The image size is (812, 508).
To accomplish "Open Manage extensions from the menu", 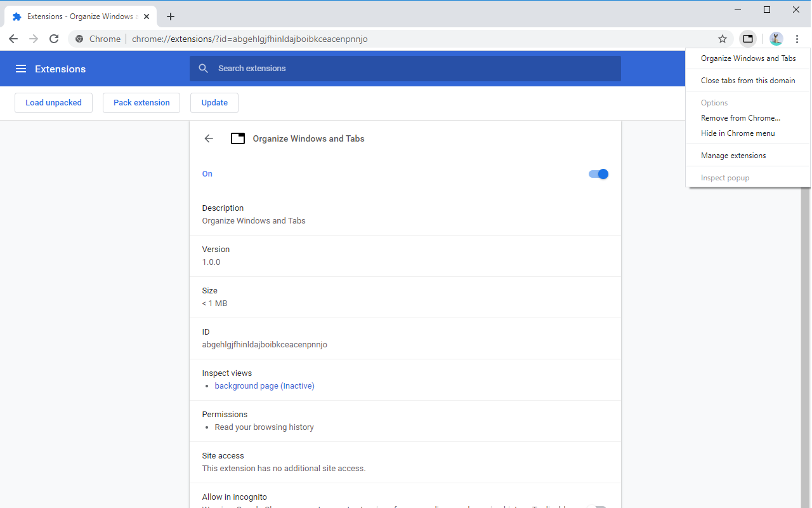I will [x=748, y=156].
